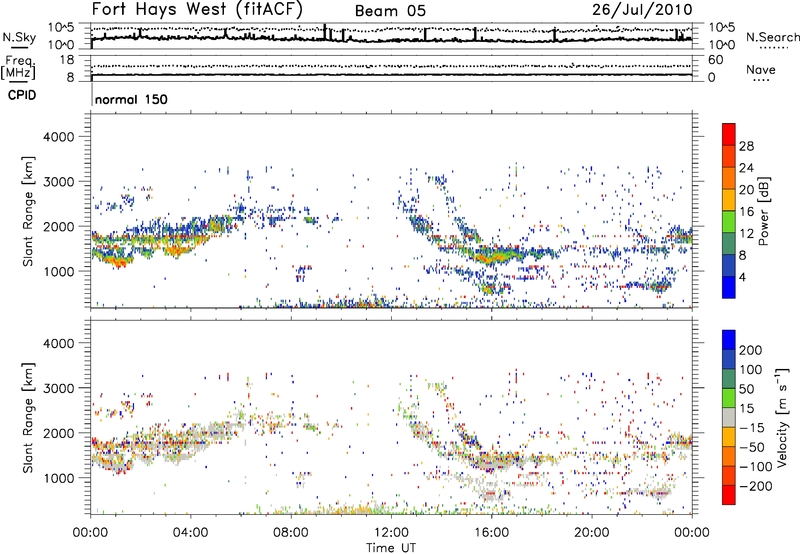This screenshot has width=800, height=554.
Task: Click the 'normal 150' CPID text
Action: coord(131,99)
